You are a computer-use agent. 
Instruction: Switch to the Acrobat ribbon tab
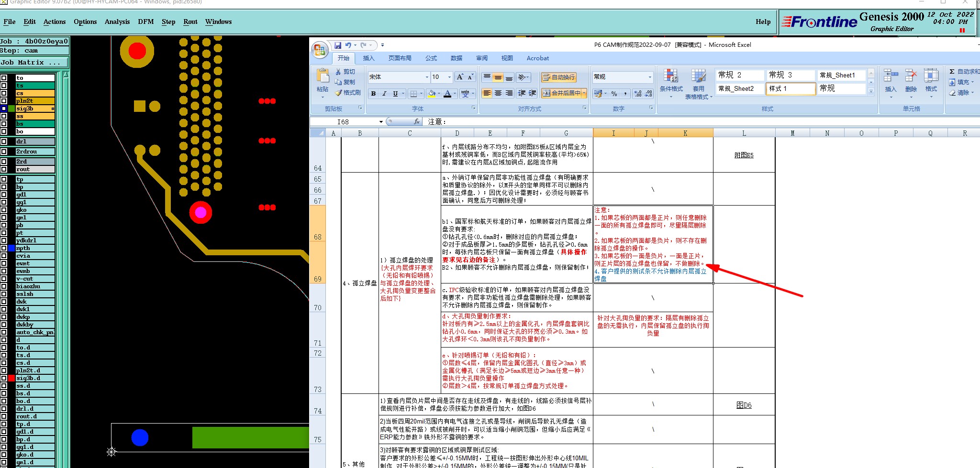tap(538, 58)
